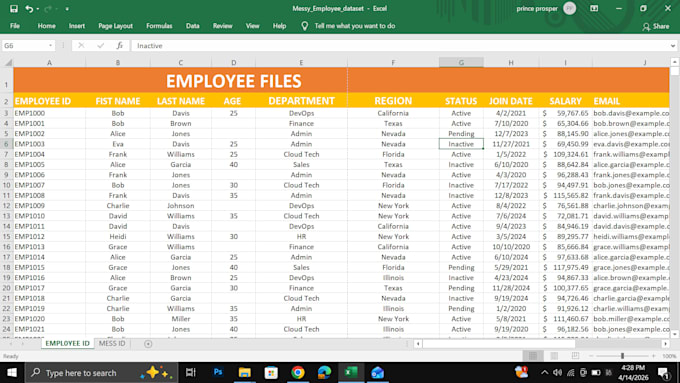
Task: Open Microsoft Edge from the taskbar
Action: click(324, 373)
